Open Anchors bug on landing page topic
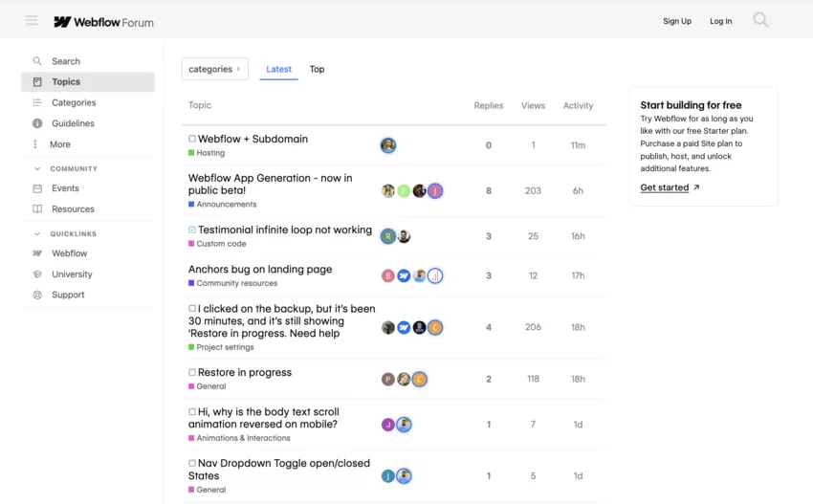 [x=260, y=269]
